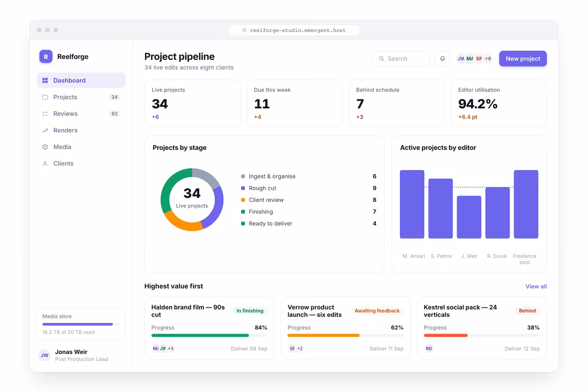
Task: Open Media in the sidebar
Action: [x=81, y=147]
